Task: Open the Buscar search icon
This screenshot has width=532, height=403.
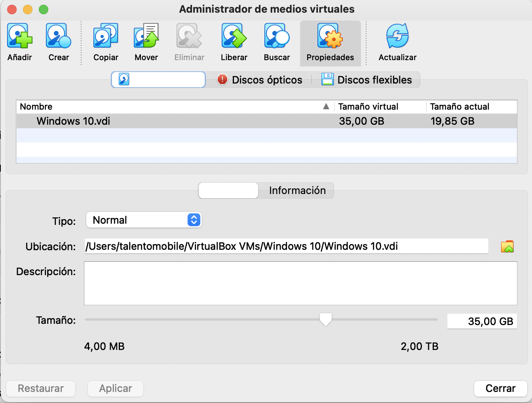Action: coord(277,36)
